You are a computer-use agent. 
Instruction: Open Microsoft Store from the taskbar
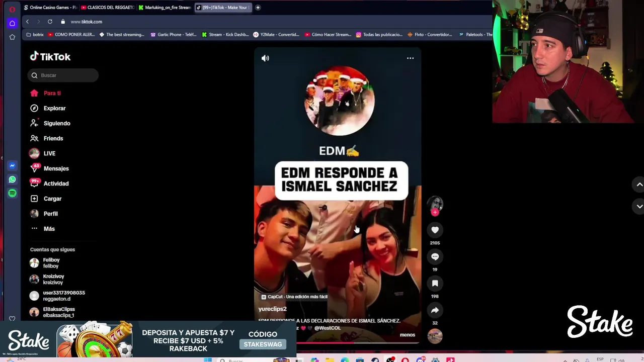tap(360, 360)
